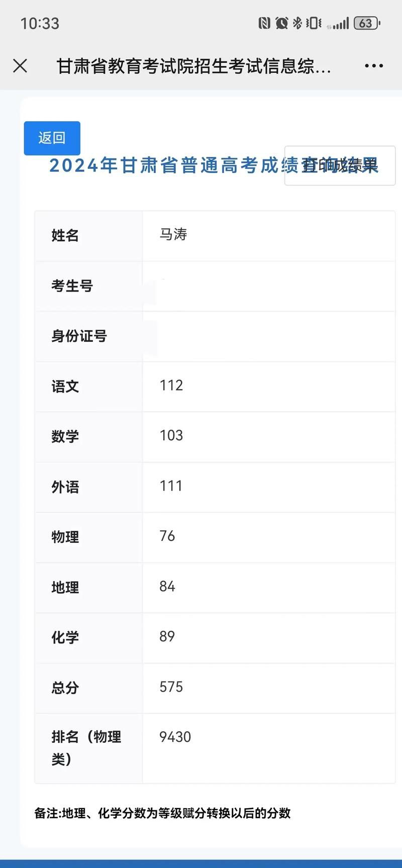402x868 pixels.
Task: Tap the overlapping 查询成绩 result box
Action: tap(340, 166)
